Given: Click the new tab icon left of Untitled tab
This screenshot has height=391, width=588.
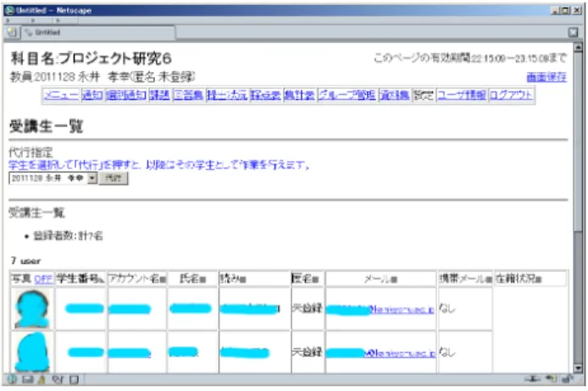Looking at the screenshot, I should [12, 32].
